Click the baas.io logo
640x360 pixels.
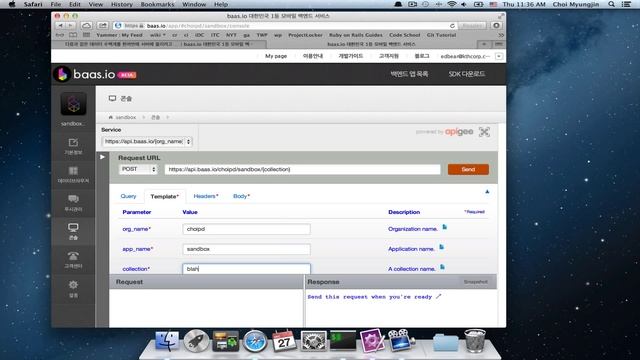point(95,74)
